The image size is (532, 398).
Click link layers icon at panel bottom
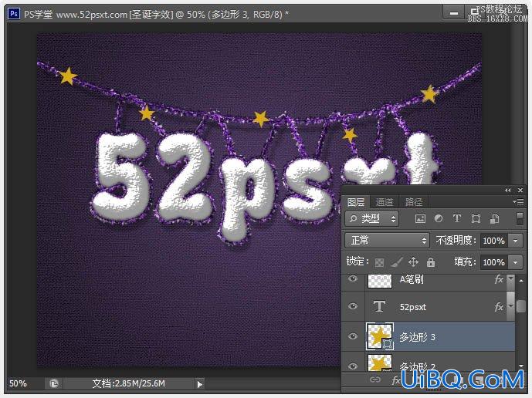click(374, 379)
